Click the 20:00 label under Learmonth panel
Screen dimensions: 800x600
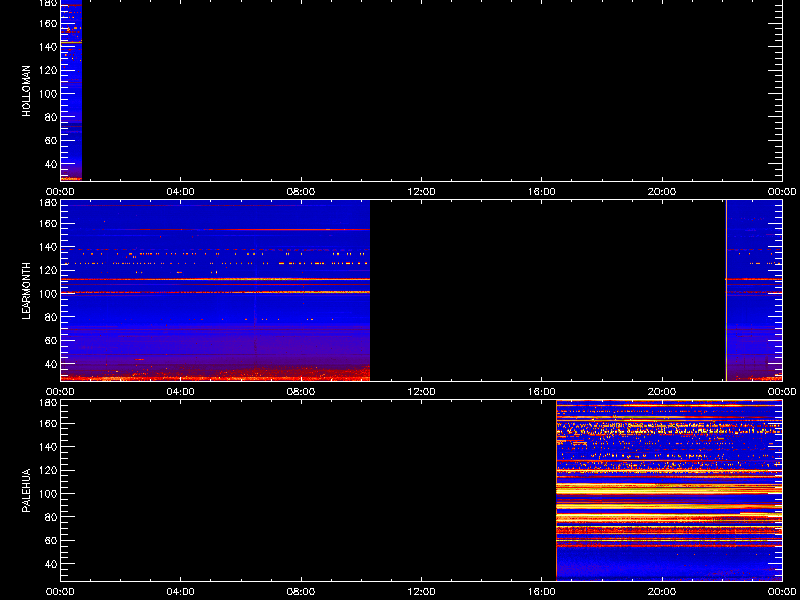pyautogui.click(x=662, y=392)
